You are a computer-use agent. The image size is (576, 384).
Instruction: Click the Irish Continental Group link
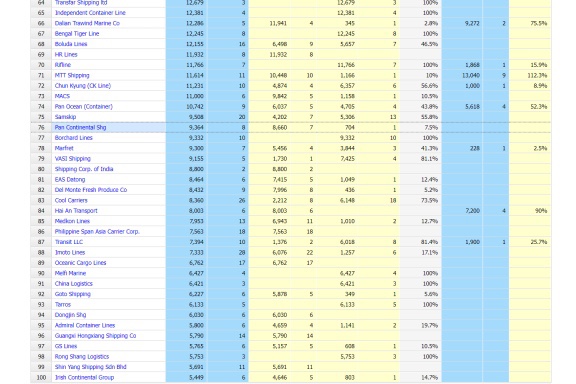[x=84, y=377]
